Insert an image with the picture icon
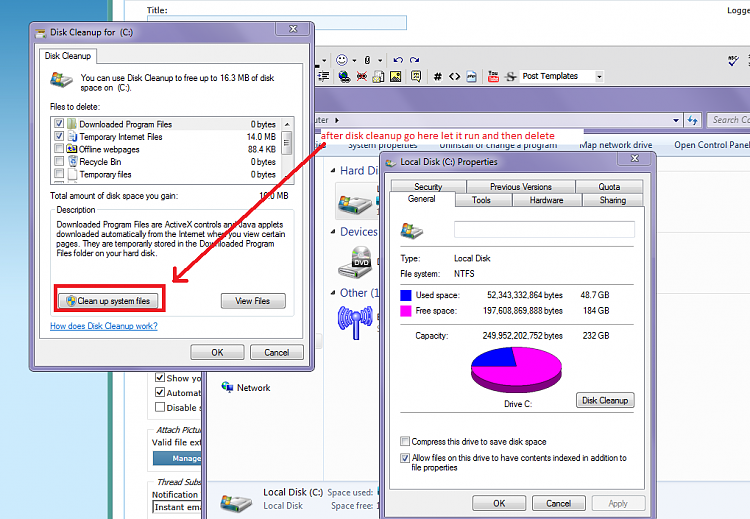This screenshot has height=519, width=750. coord(396,76)
